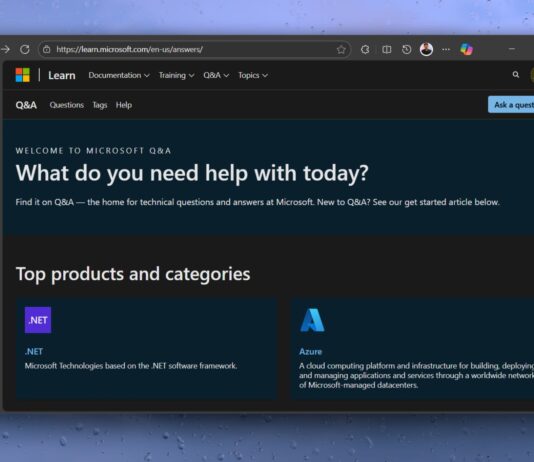
Task: Open the Tags tab
Action: (x=100, y=105)
